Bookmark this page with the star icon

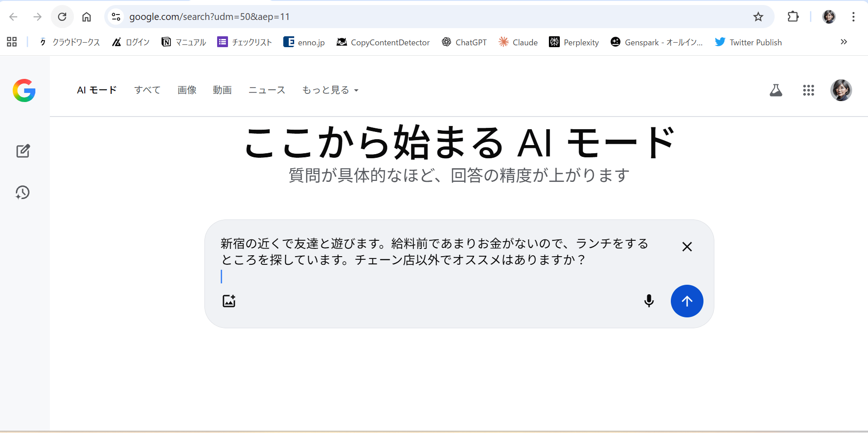click(758, 17)
